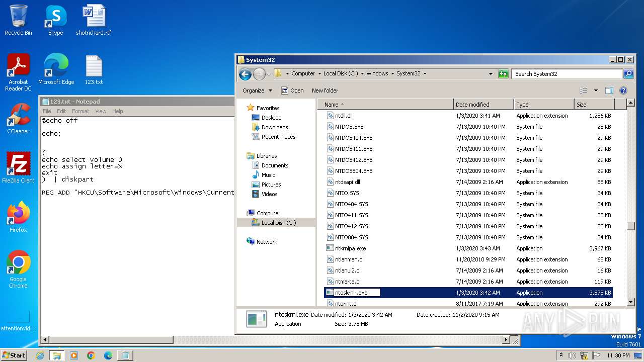This screenshot has width=644, height=362.
Task: Select the 123.txt desktop file
Action: pyautogui.click(x=94, y=69)
